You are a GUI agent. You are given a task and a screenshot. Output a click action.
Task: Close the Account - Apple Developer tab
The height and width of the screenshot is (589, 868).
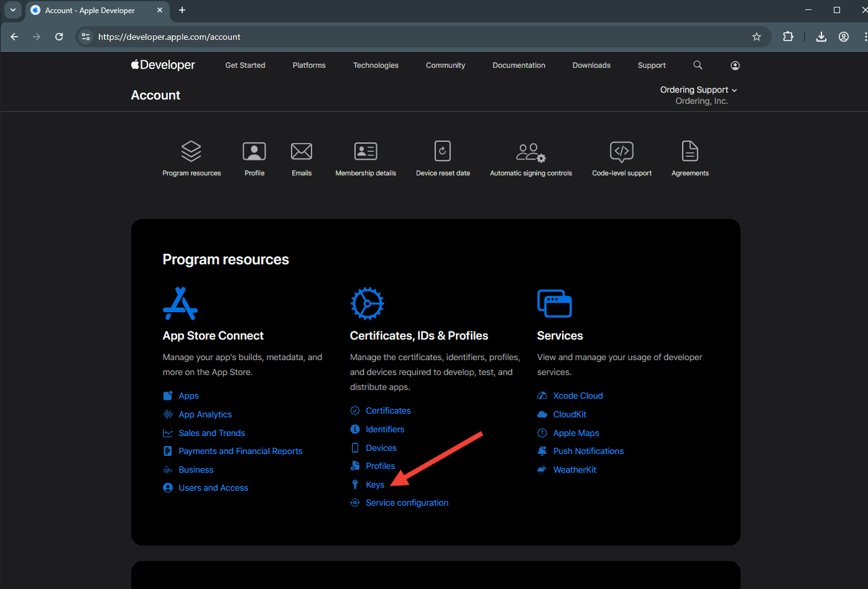[x=160, y=10]
